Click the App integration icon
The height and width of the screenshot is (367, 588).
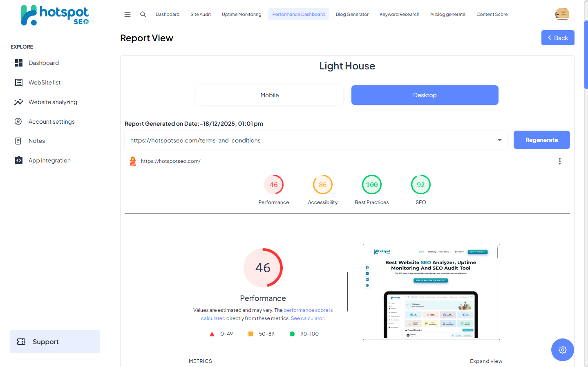pyautogui.click(x=19, y=160)
